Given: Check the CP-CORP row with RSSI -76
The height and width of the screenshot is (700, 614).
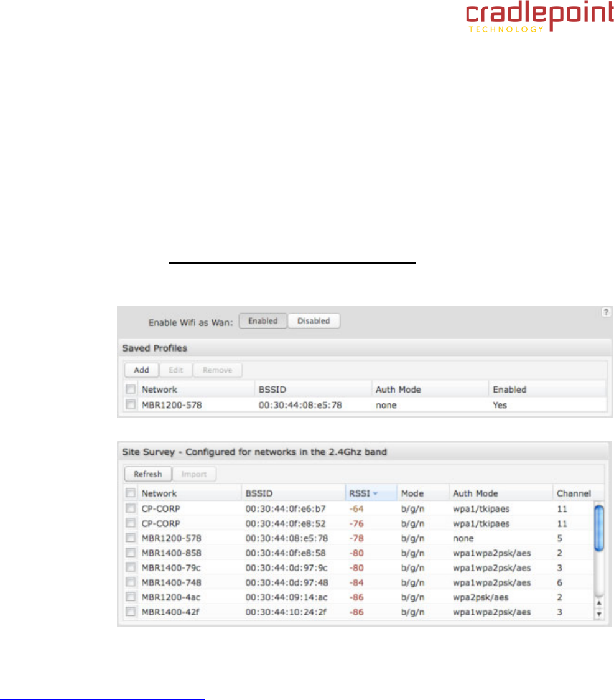Looking at the screenshot, I should (130, 523).
